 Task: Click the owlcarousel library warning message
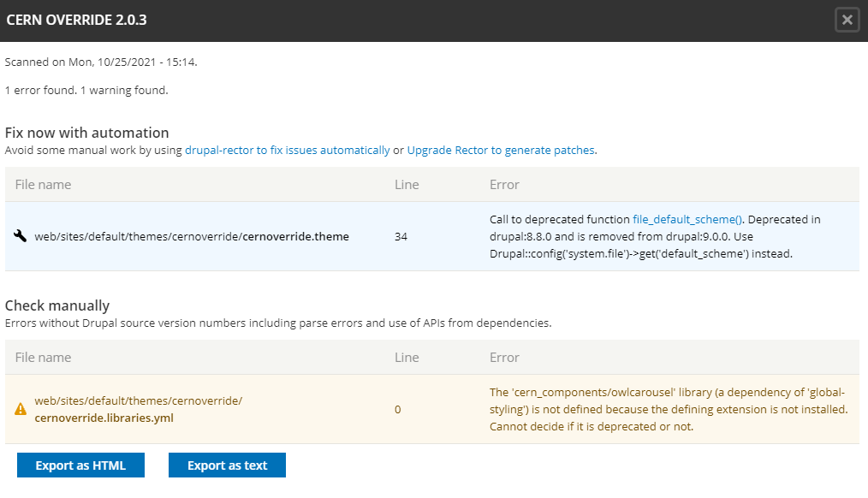[669, 410]
